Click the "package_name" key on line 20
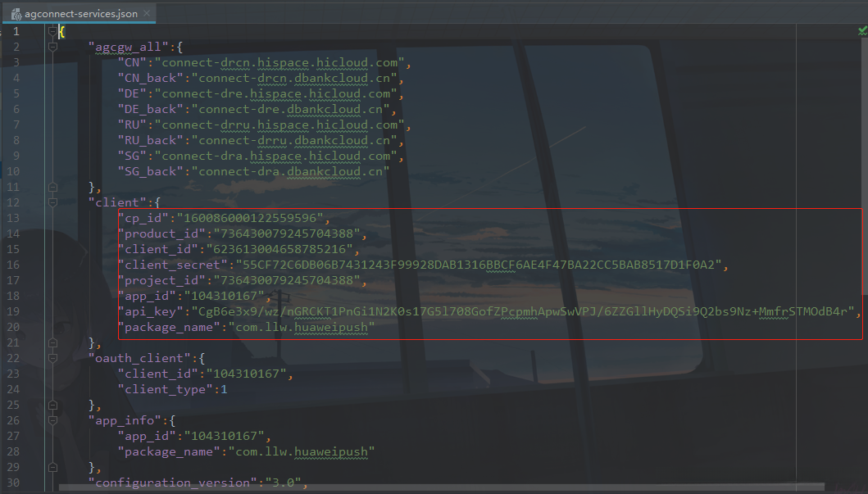Image resolution: width=868 pixels, height=494 pixels. click(x=169, y=327)
